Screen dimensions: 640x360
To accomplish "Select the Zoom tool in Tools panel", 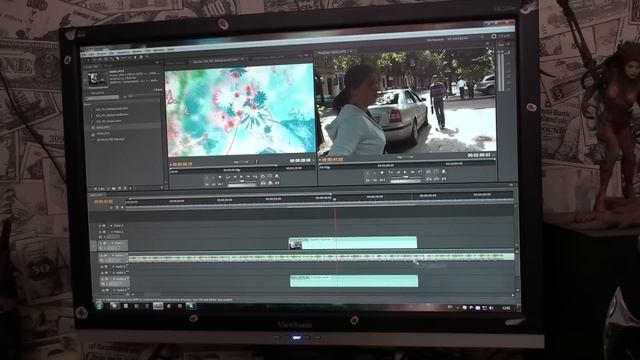I will pos(147,57).
